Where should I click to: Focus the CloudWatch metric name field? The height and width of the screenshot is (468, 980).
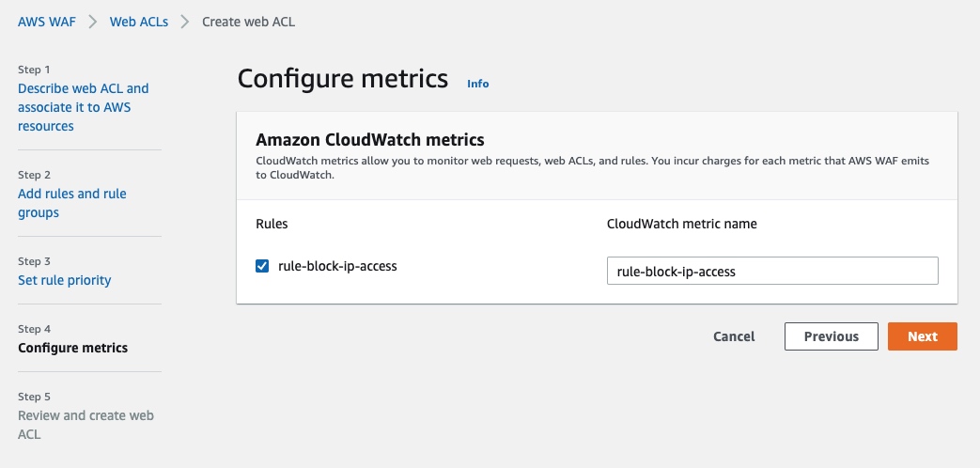point(771,271)
